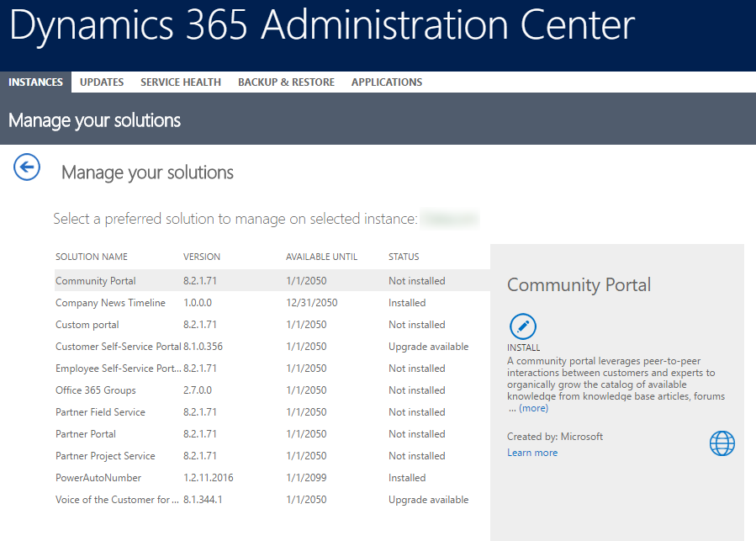Select the Partner Field Service row
Screen dimensions: 756x541
tap(272, 412)
